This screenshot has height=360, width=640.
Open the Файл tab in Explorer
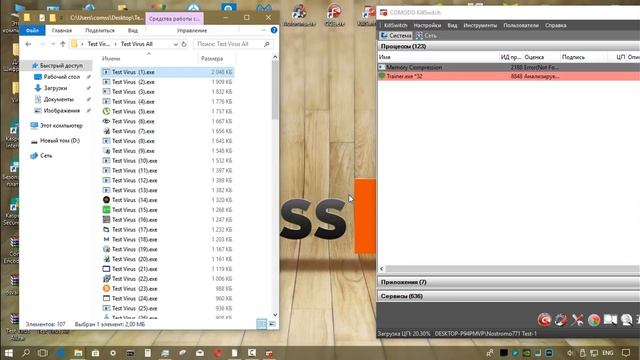32,31
